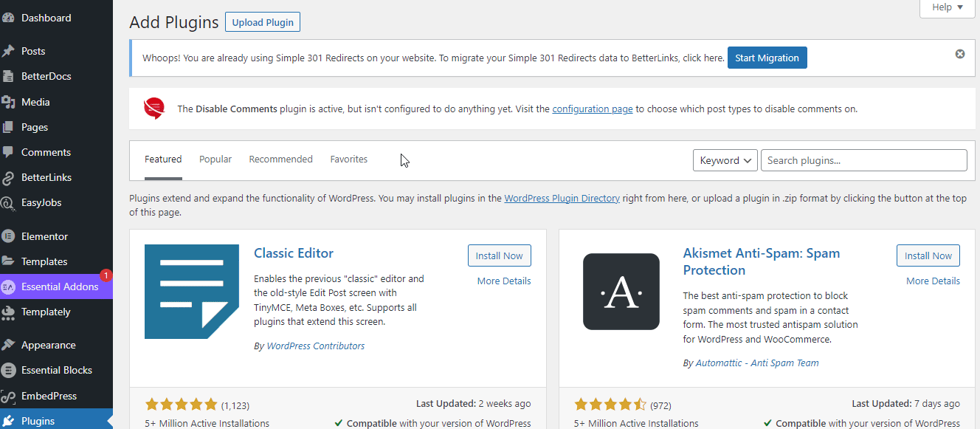Open the EasyJobs sidebar icon
This screenshot has height=429, width=980.
coord(8,202)
